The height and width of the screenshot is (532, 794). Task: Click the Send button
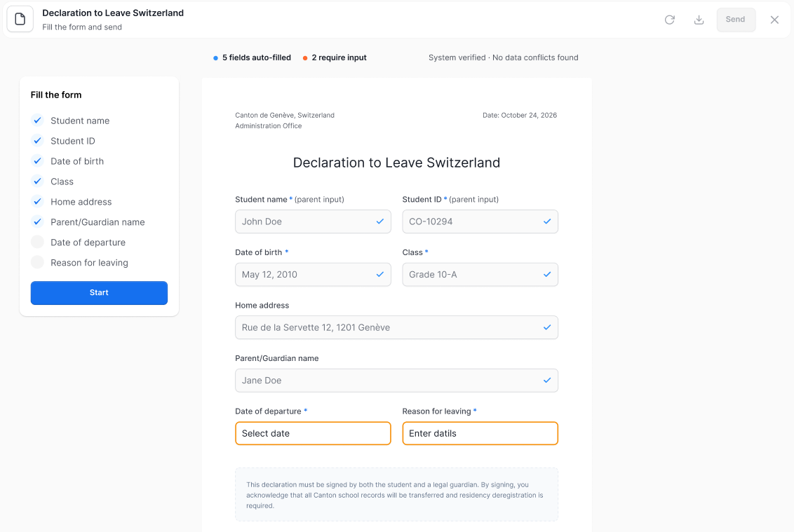point(735,20)
